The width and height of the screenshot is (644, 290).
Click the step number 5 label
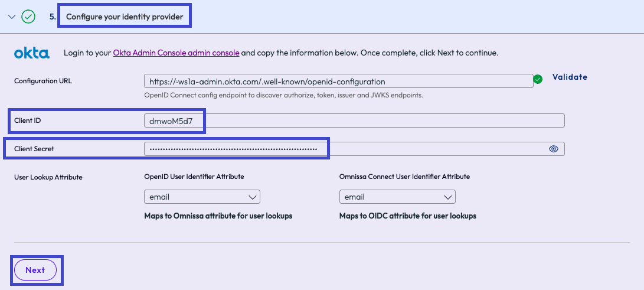pyautogui.click(x=52, y=17)
